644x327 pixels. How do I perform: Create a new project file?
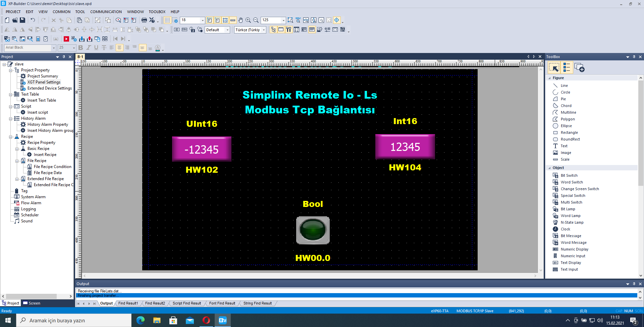(x=7, y=20)
